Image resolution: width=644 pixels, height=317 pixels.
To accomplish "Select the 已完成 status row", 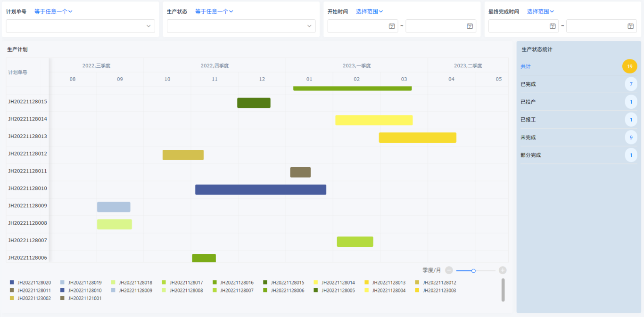I will pos(578,84).
